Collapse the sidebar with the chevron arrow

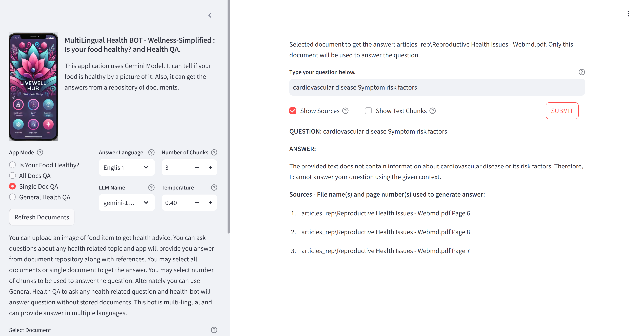[210, 15]
